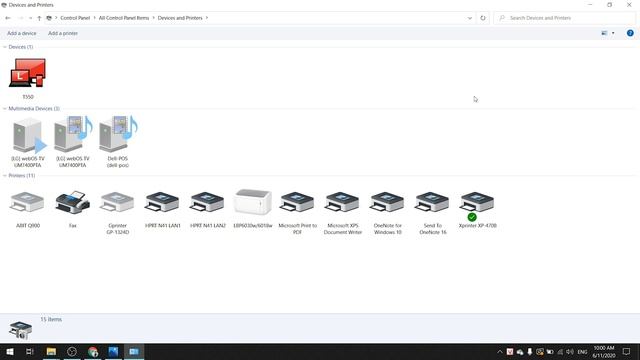Collapse the Printers group

(4, 176)
